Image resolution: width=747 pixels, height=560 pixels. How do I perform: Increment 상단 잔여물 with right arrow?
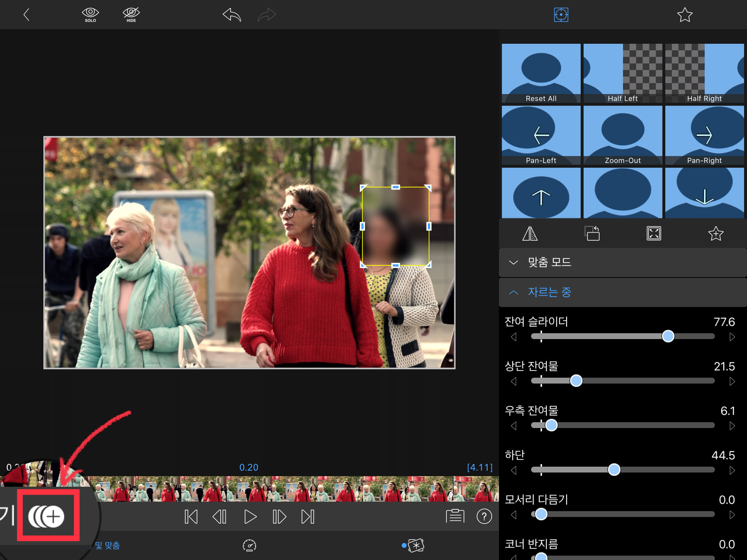[x=732, y=381]
